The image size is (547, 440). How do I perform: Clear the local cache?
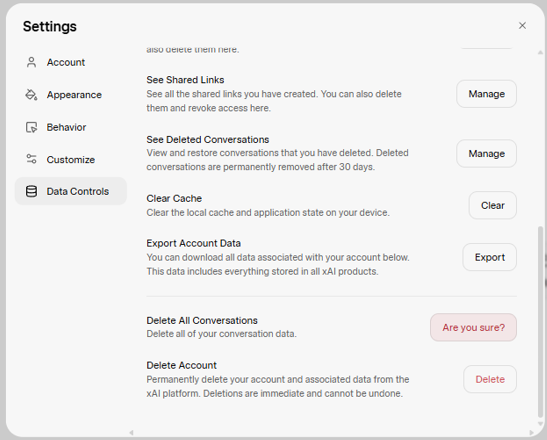[x=493, y=205]
